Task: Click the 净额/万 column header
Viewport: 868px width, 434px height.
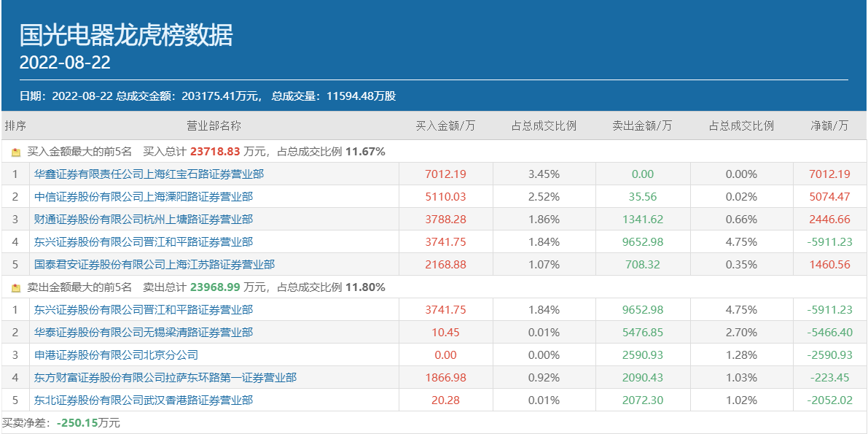Action: click(829, 126)
